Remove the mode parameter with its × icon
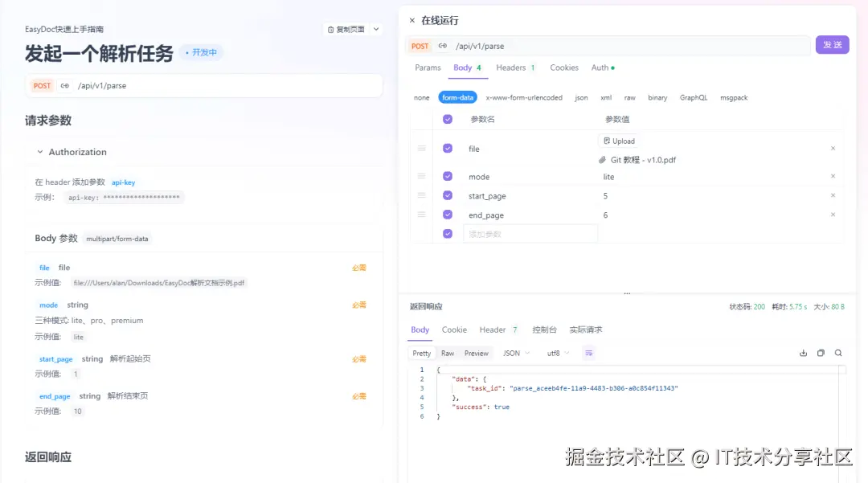This screenshot has width=868, height=483. click(x=832, y=176)
